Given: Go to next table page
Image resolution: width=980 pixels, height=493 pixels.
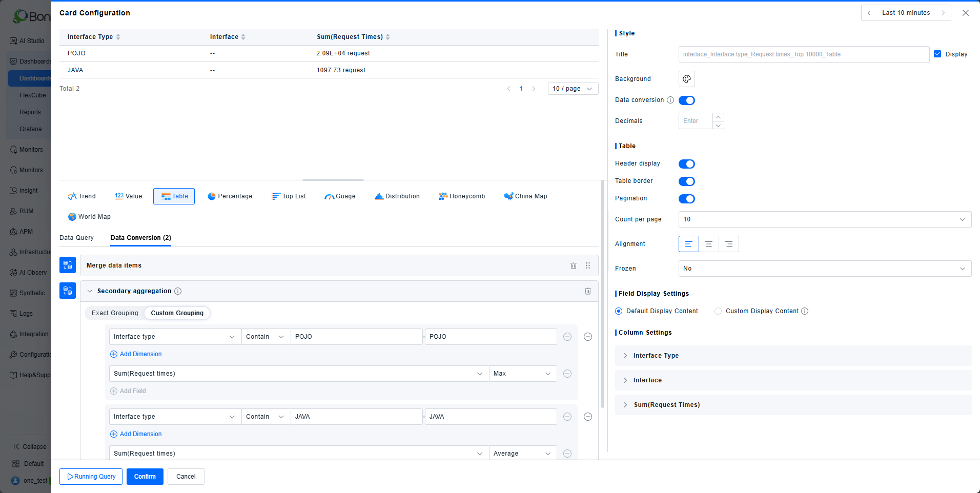Looking at the screenshot, I should [x=534, y=89].
